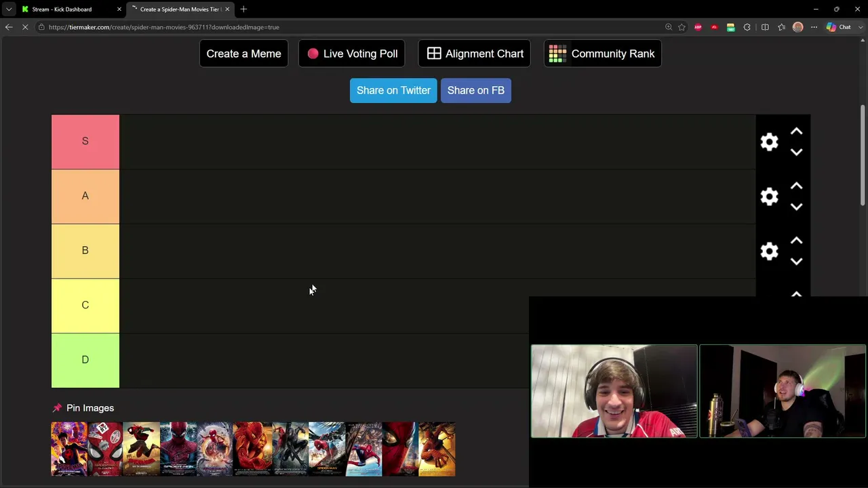Image resolution: width=868 pixels, height=488 pixels.
Task: Select the red mask close-up poster
Action: pyautogui.click(x=401, y=449)
